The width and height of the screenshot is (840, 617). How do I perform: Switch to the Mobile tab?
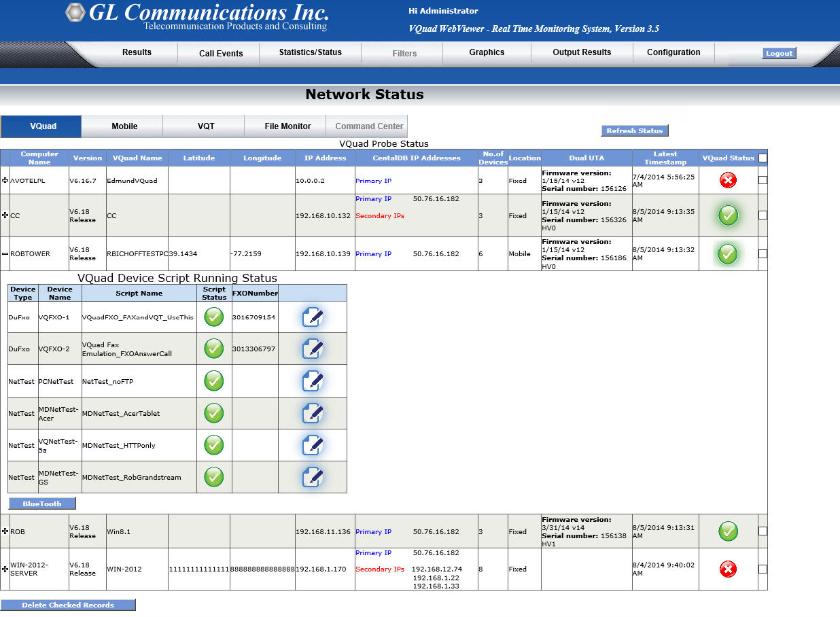tap(124, 126)
